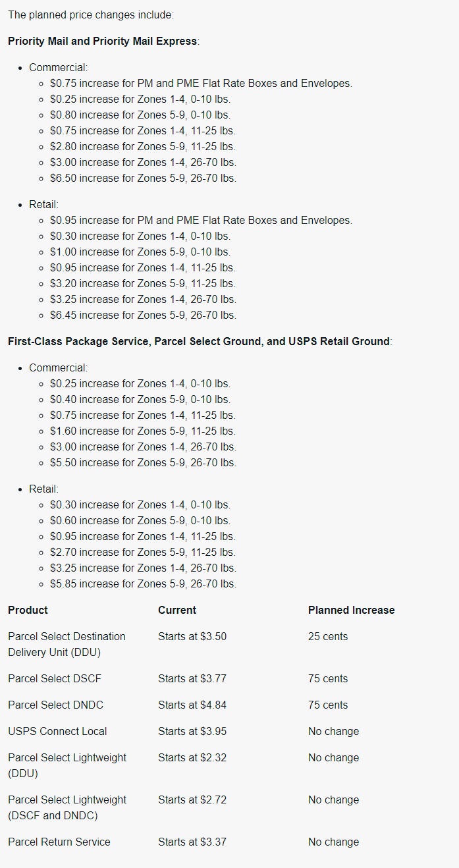Click the $0.80 increase for Zones 5-9

click(140, 115)
